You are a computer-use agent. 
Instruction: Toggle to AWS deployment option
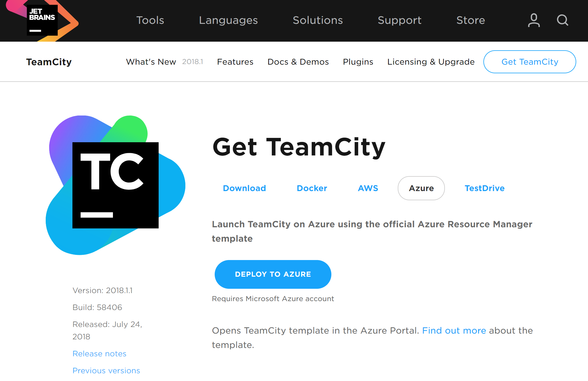point(368,188)
